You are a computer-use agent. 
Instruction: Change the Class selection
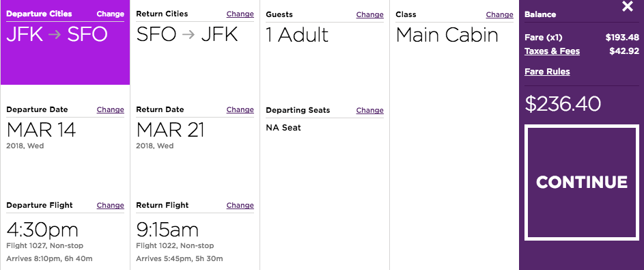pyautogui.click(x=499, y=15)
